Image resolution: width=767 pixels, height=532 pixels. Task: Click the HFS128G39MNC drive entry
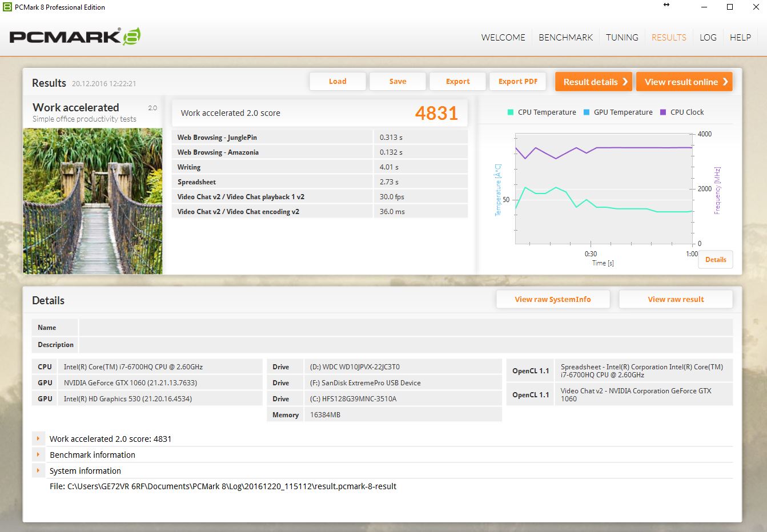pyautogui.click(x=384, y=399)
